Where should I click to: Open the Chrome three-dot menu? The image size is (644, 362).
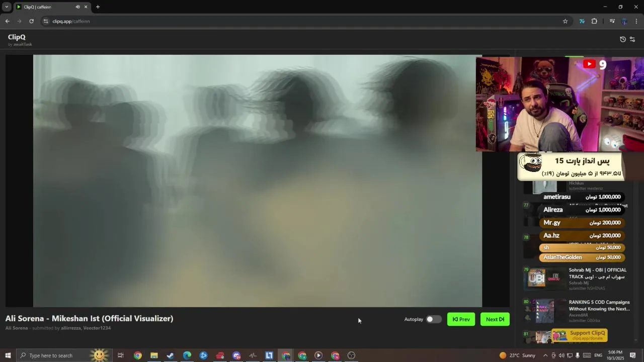(x=636, y=21)
